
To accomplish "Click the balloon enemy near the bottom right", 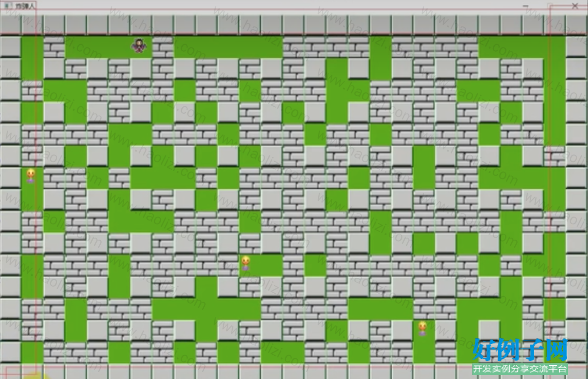I will click(422, 328).
